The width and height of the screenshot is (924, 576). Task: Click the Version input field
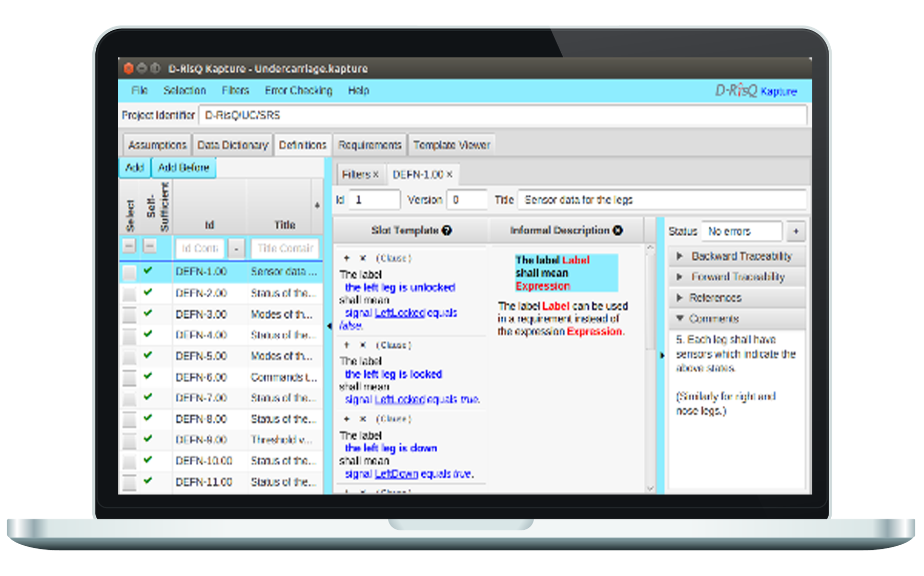pyautogui.click(x=466, y=200)
